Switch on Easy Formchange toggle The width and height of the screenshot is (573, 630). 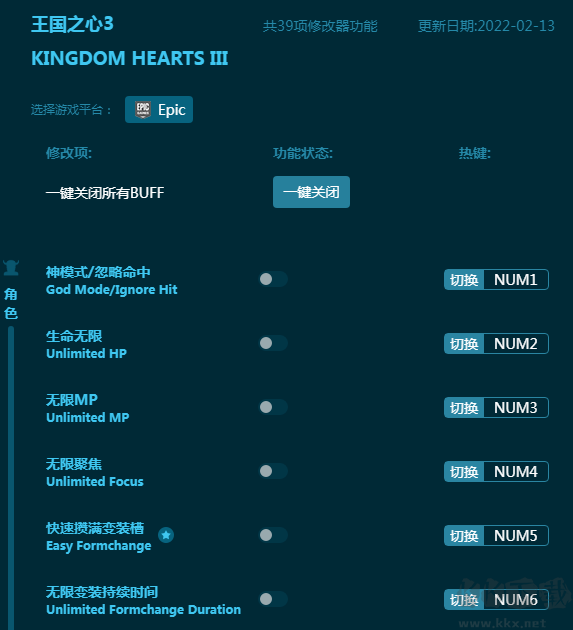tap(273, 535)
